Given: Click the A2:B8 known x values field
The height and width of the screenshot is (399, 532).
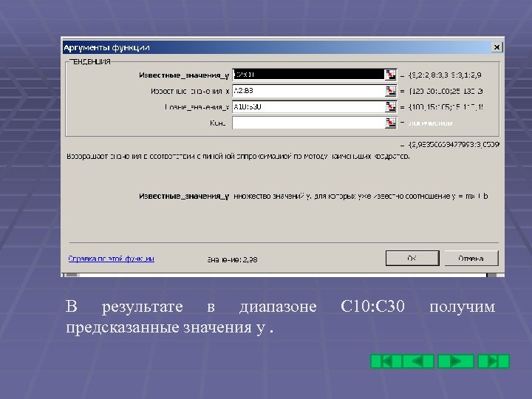Looking at the screenshot, I should pyautogui.click(x=308, y=91).
